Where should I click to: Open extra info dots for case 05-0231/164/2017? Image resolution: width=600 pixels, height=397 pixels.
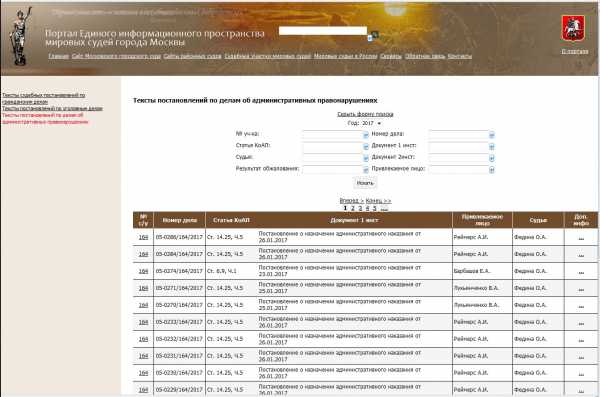(581, 357)
